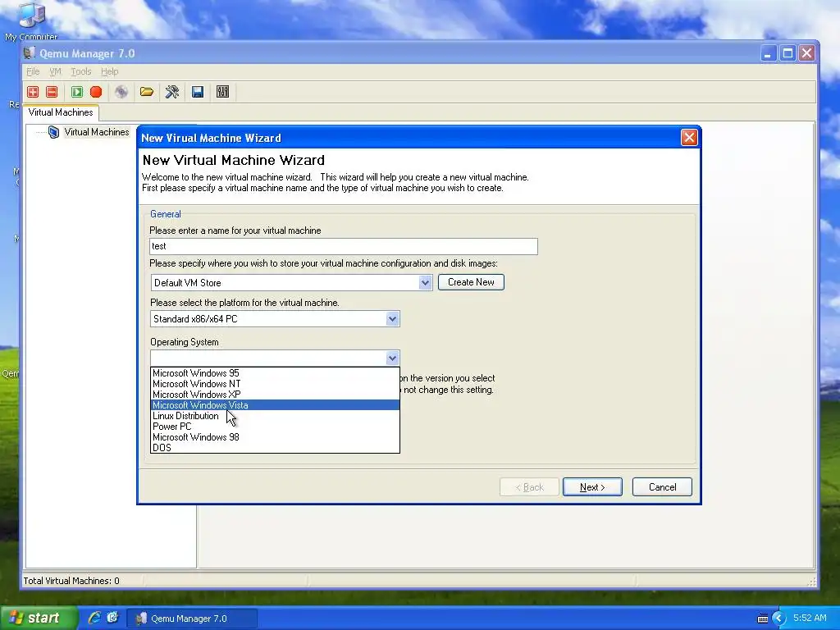Click the red plus add-VM toolbar icon

pos(33,92)
